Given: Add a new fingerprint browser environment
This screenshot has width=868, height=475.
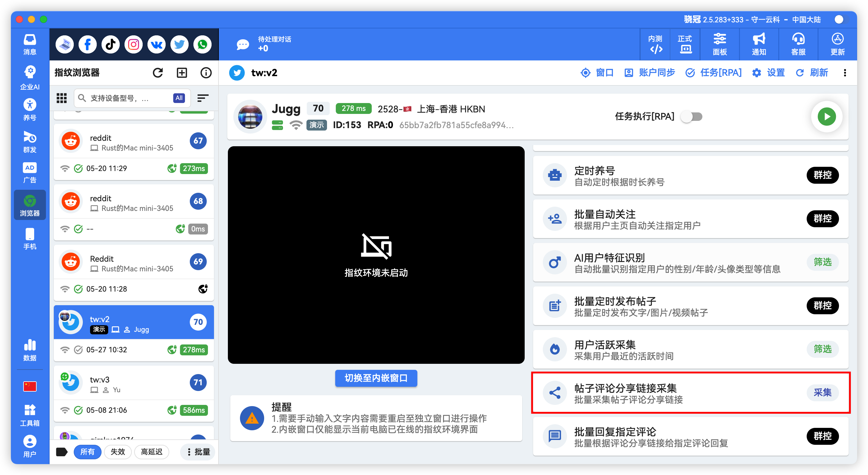Looking at the screenshot, I should [182, 73].
